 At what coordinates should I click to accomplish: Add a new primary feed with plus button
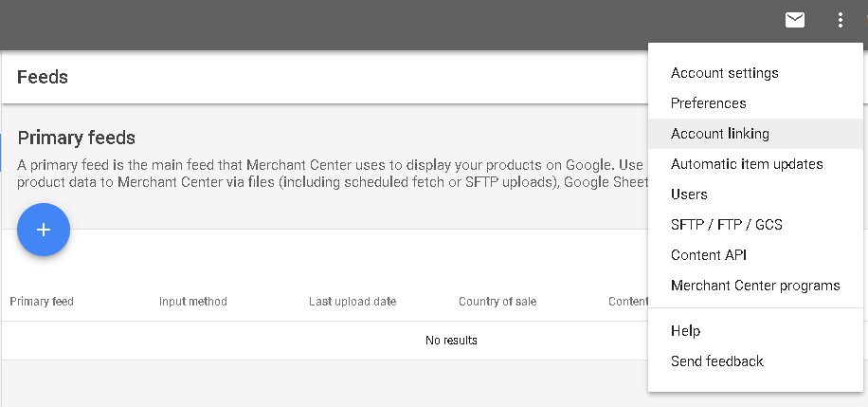tap(44, 230)
